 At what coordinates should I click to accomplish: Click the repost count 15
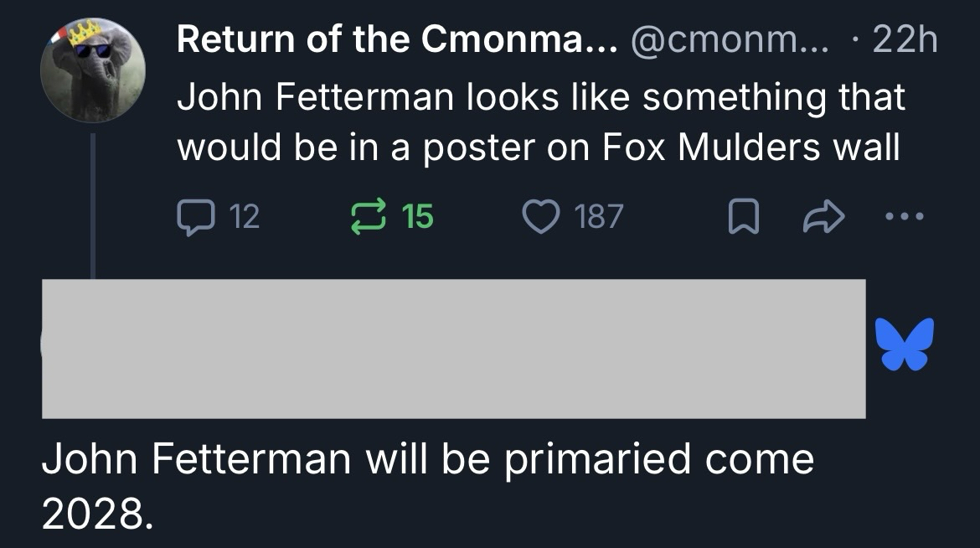(x=417, y=216)
